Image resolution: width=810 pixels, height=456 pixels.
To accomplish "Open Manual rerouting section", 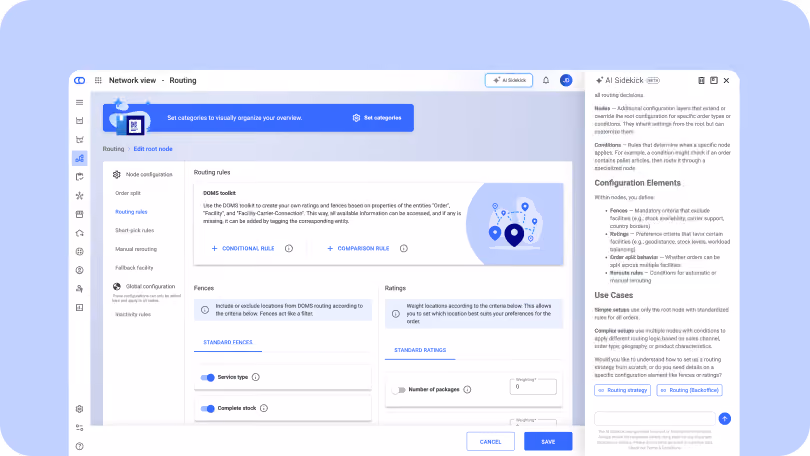I will coord(136,249).
